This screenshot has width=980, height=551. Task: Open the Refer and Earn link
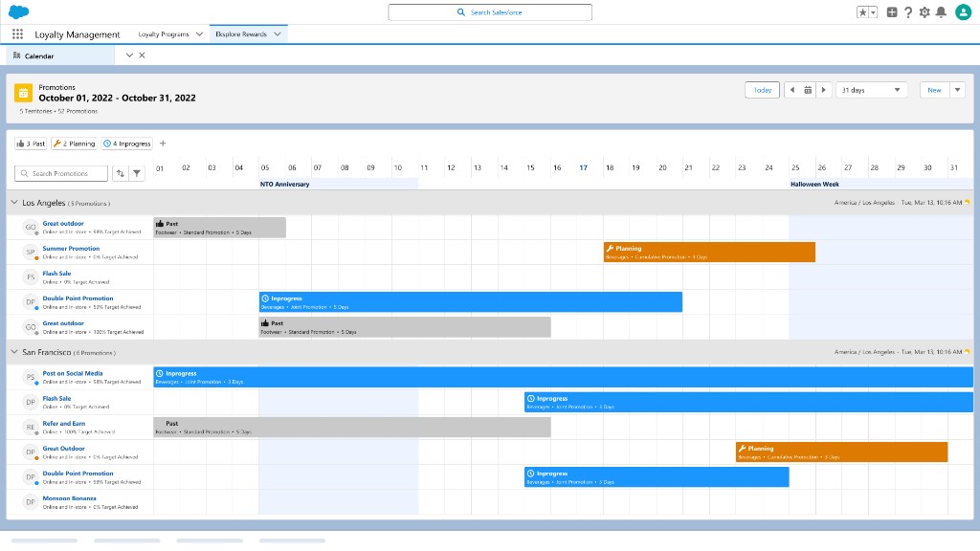tap(64, 423)
